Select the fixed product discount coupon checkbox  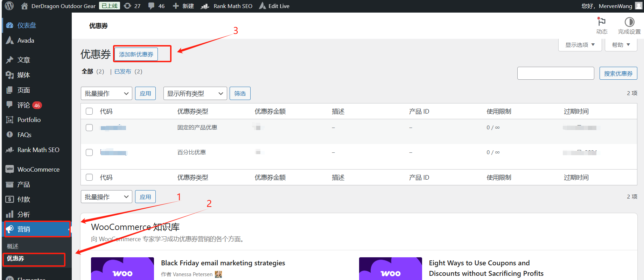[89, 128]
